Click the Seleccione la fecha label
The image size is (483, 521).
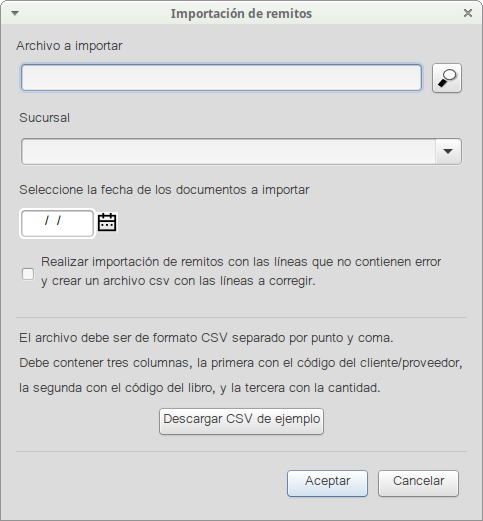coord(164,190)
